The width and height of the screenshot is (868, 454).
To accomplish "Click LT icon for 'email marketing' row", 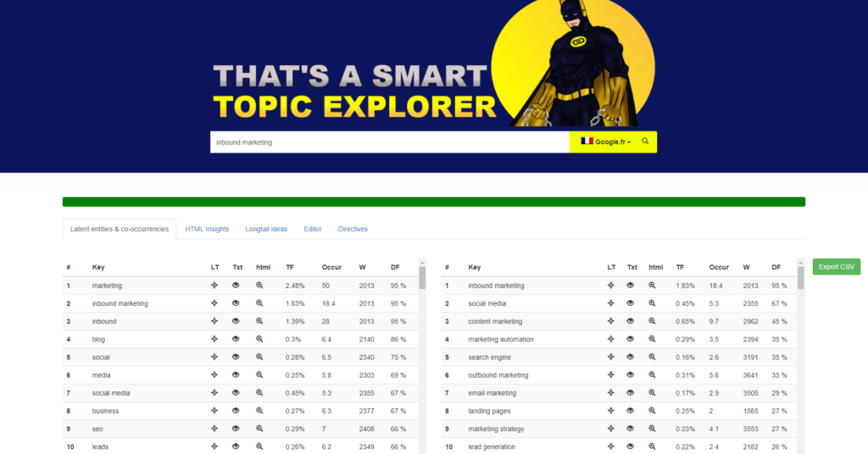I will 610,393.
